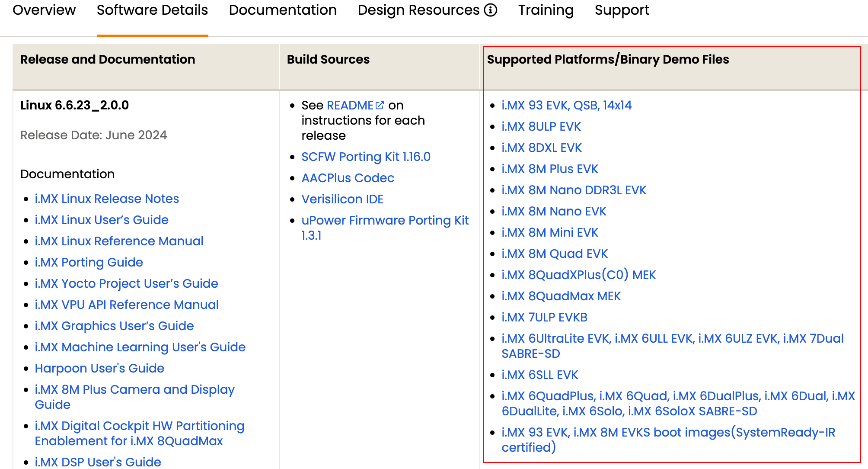Click i.MX 93 EVK, QSB, 14x14 link

pos(566,105)
